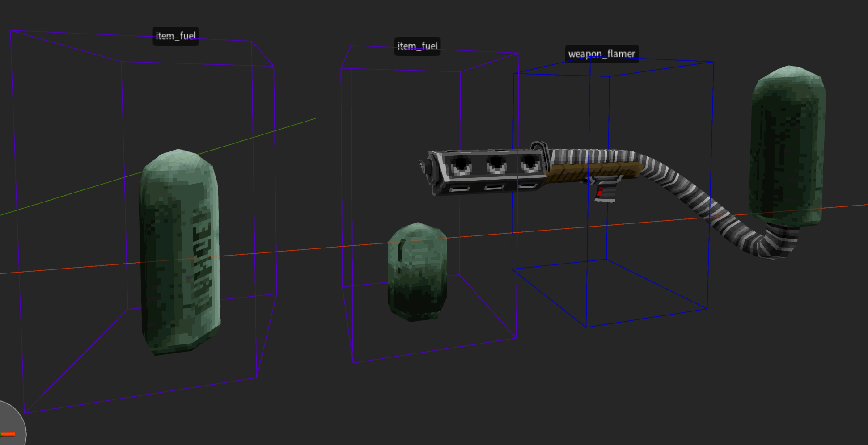Select the middle item_fuel entity label
This screenshot has height=445, width=868.
coord(417,46)
